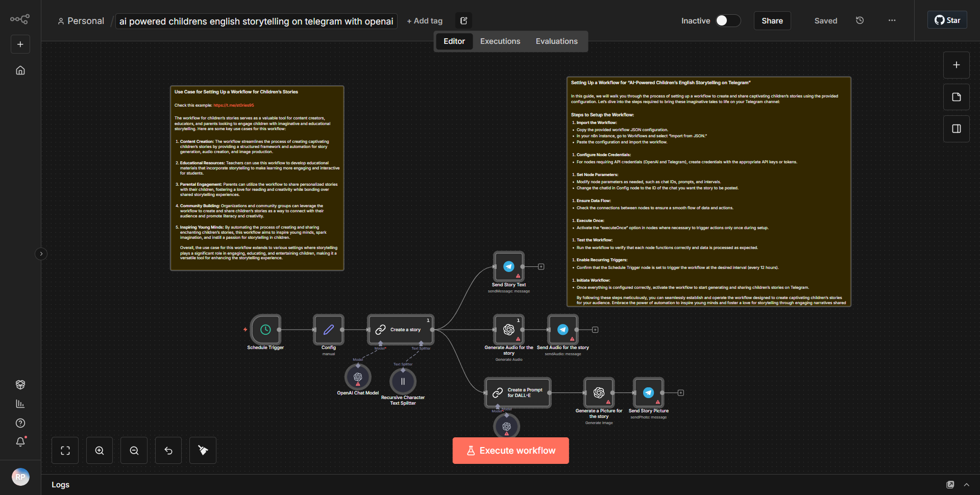Click the add sticky note icon
The height and width of the screenshot is (495, 980).
(957, 97)
